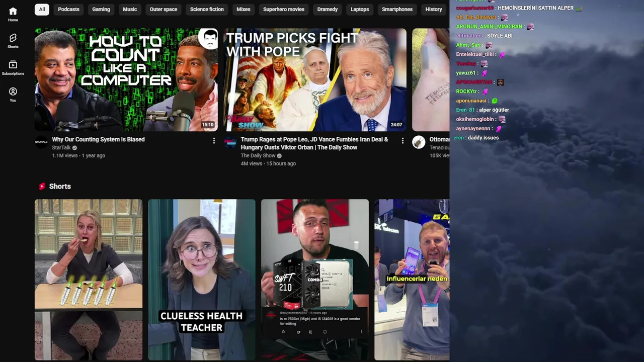Go to The Daily Show channel name link

pos(258,156)
